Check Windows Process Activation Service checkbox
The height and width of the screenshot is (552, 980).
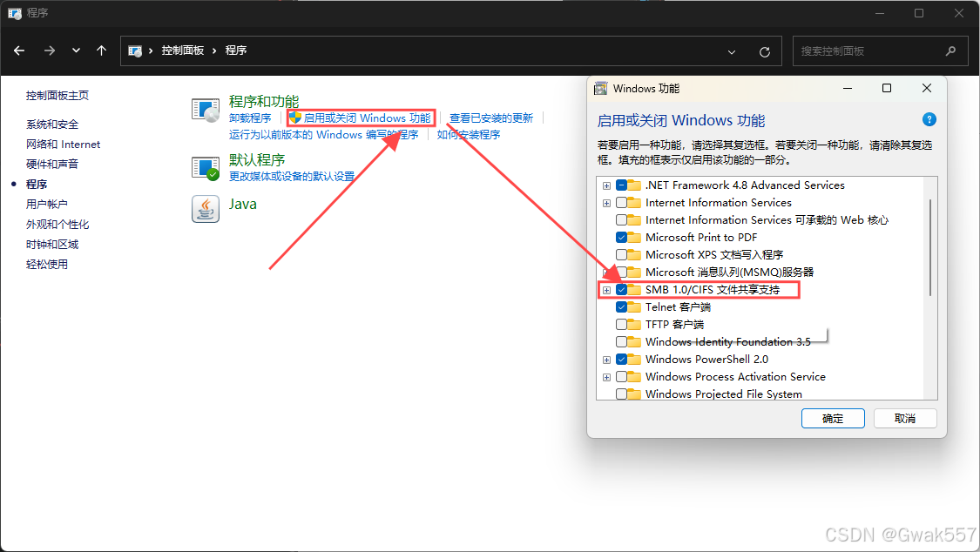click(621, 377)
